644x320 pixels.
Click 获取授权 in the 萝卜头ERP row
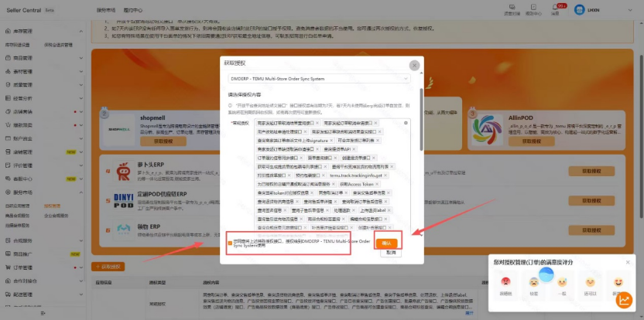tap(591, 171)
